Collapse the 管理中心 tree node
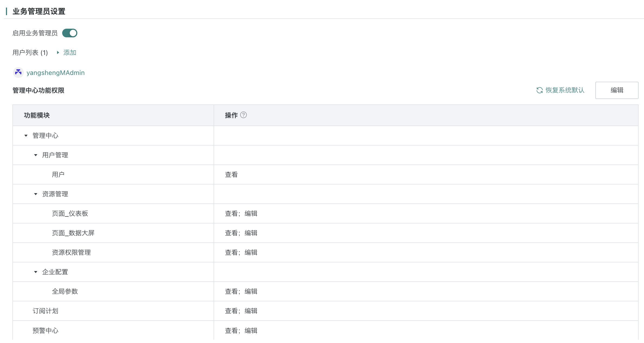Image resolution: width=644 pixels, height=343 pixels. click(x=26, y=136)
